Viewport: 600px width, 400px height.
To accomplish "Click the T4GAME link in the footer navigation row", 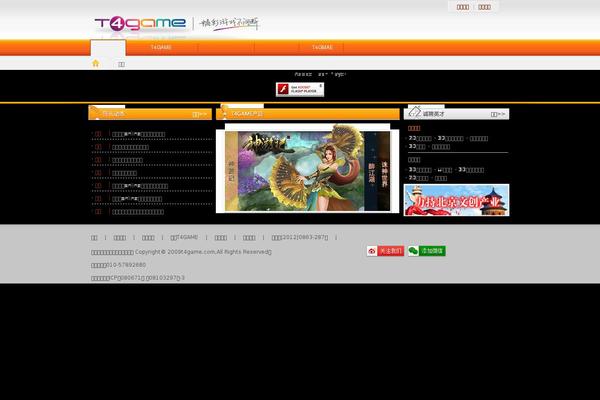I will click(x=184, y=237).
